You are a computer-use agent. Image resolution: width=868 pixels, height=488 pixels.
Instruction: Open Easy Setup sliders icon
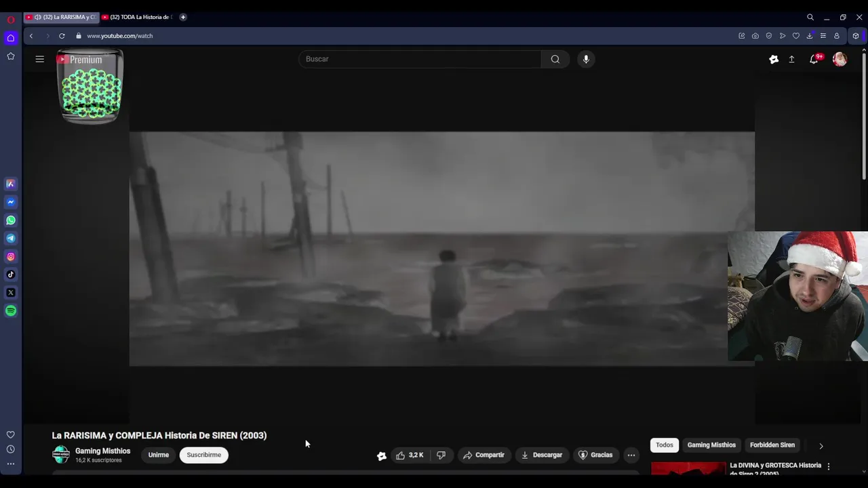(823, 36)
